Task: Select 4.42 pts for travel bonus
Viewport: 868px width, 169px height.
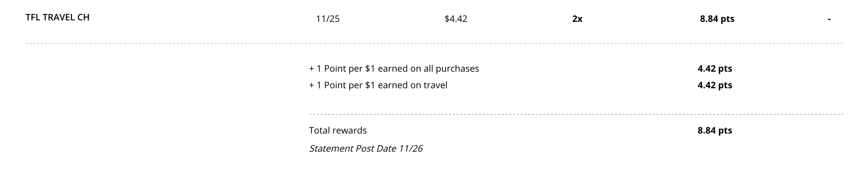Action: (x=715, y=85)
